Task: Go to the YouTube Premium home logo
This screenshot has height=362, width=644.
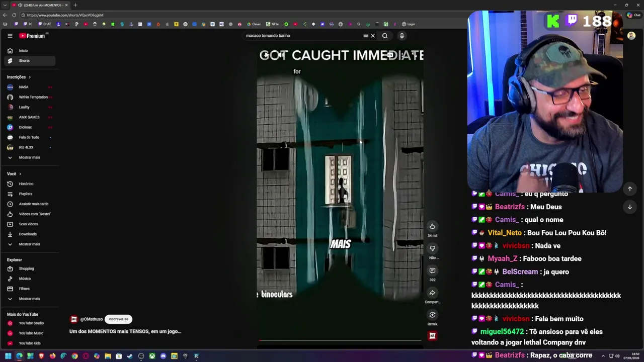Action: tap(33, 36)
